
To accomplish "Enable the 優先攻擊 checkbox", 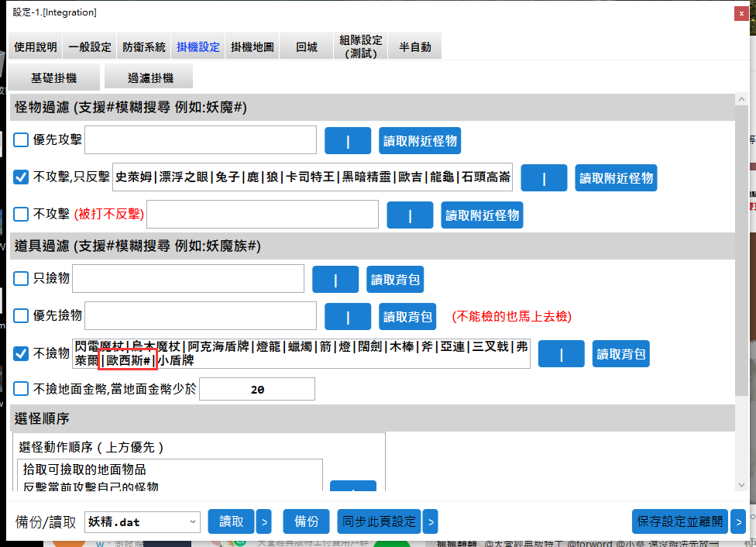I will pyautogui.click(x=21, y=140).
